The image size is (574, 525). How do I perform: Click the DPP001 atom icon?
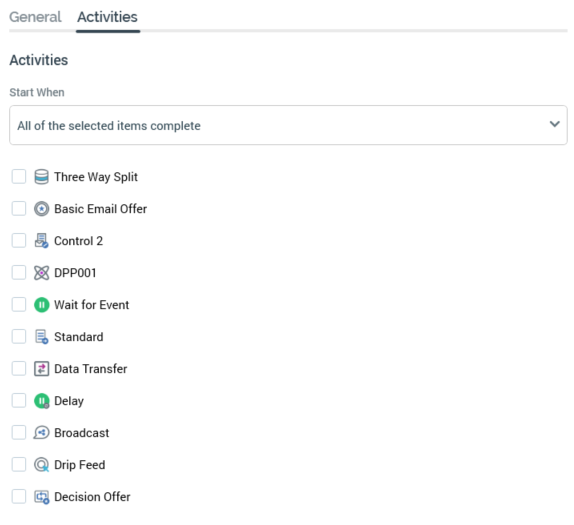coord(41,273)
